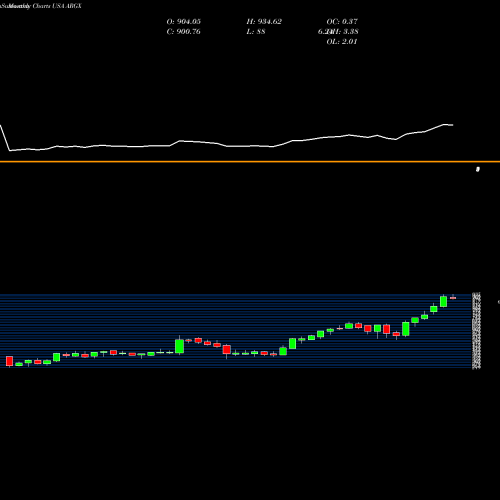500x500 pixels.
Task: Click the close price 'C: 900.76'
Action: (184, 32)
